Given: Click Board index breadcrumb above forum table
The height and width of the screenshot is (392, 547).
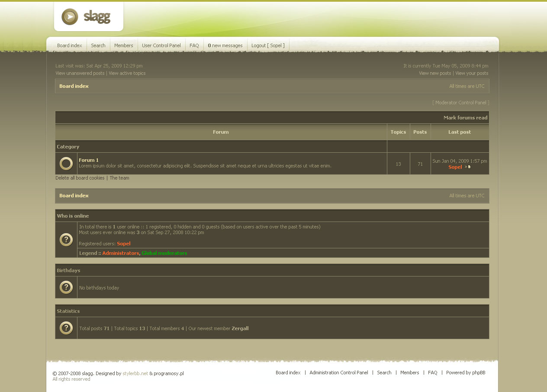Looking at the screenshot, I should pos(74,86).
